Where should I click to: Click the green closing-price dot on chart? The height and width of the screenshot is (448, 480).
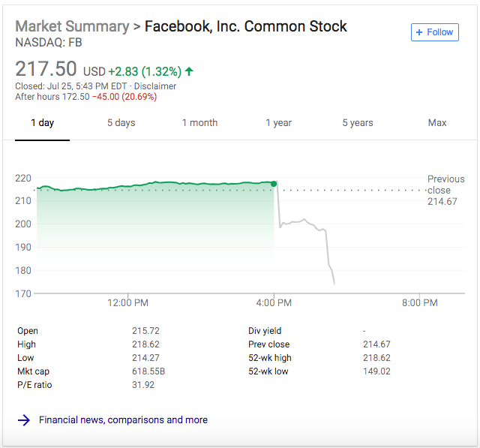274,183
